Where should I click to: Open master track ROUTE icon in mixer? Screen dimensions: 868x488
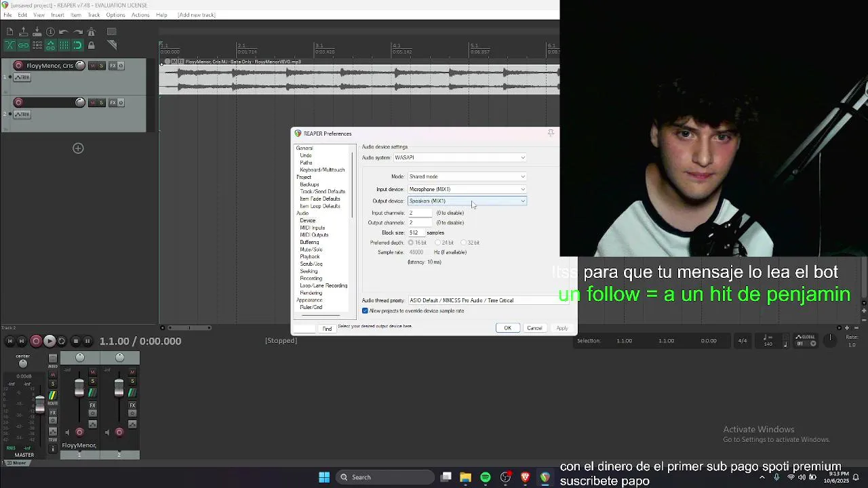tap(52, 396)
